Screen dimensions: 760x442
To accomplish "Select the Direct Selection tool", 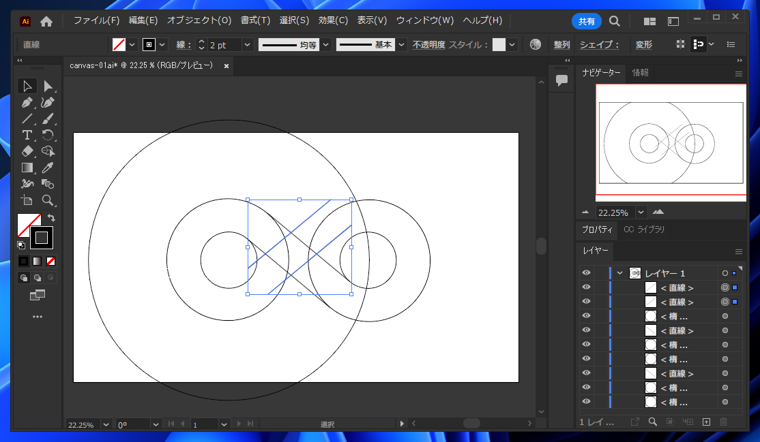I will (48, 86).
